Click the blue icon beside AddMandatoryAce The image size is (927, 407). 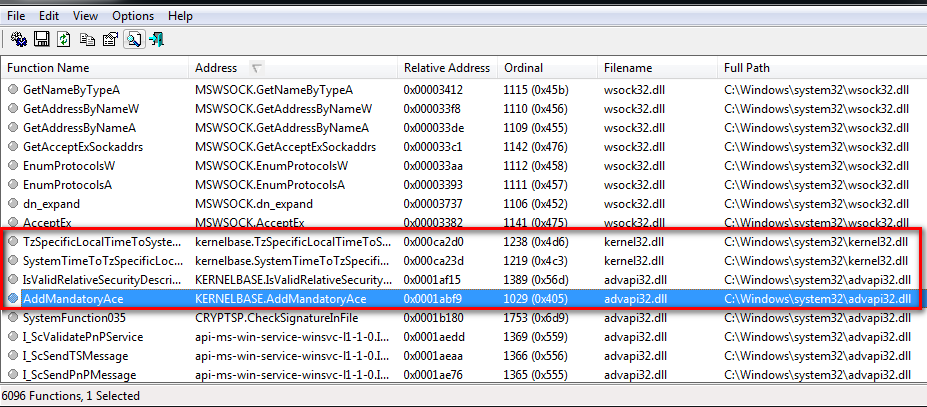13,299
